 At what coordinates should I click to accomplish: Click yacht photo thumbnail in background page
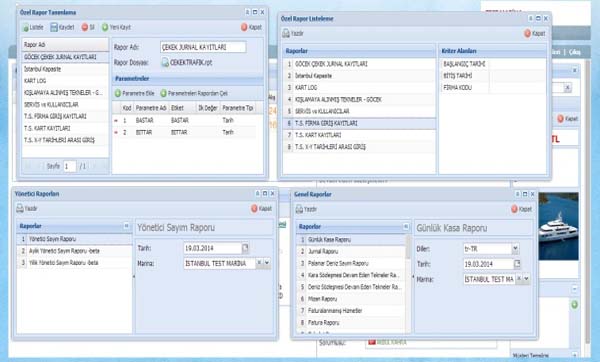558,227
